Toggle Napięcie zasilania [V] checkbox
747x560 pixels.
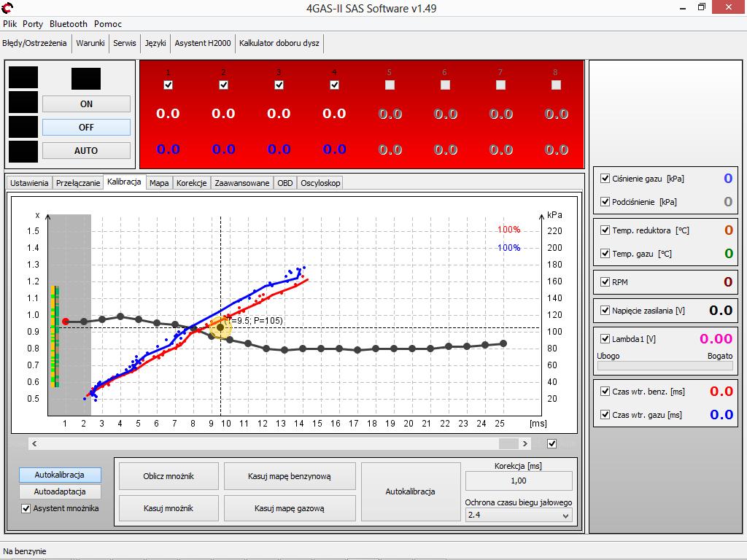tap(605, 311)
